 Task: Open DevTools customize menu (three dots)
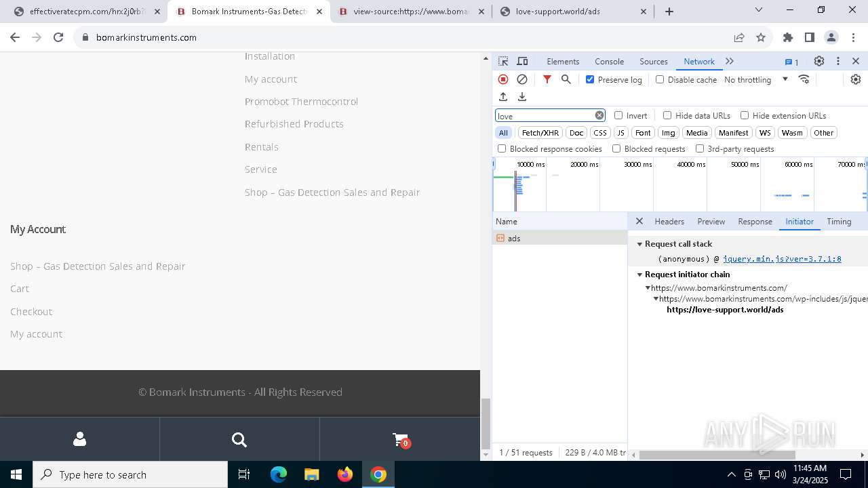click(838, 61)
